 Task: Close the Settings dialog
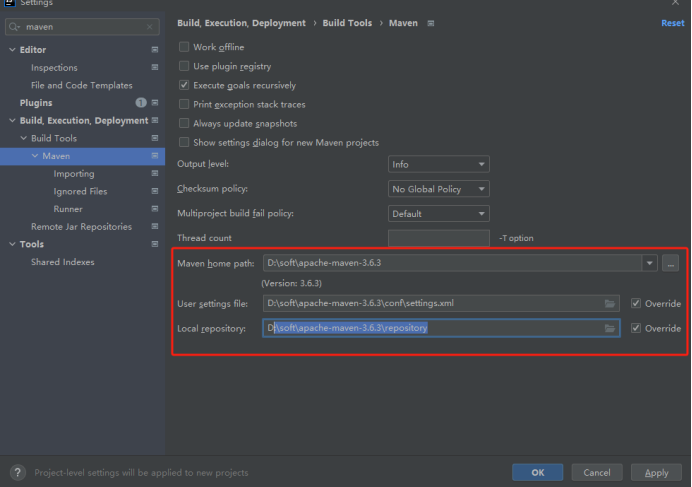tap(675, 3)
